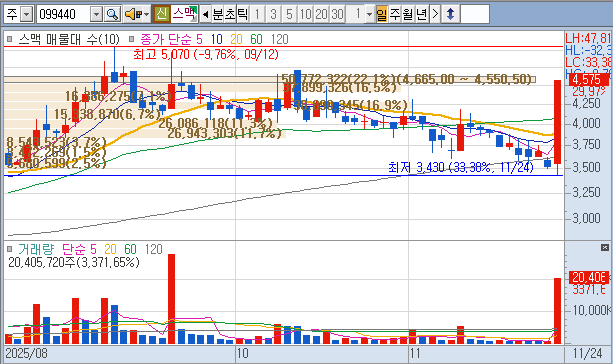The image size is (613, 364).
Task: Select the 월 (monthly) period
Action: [x=408, y=14]
